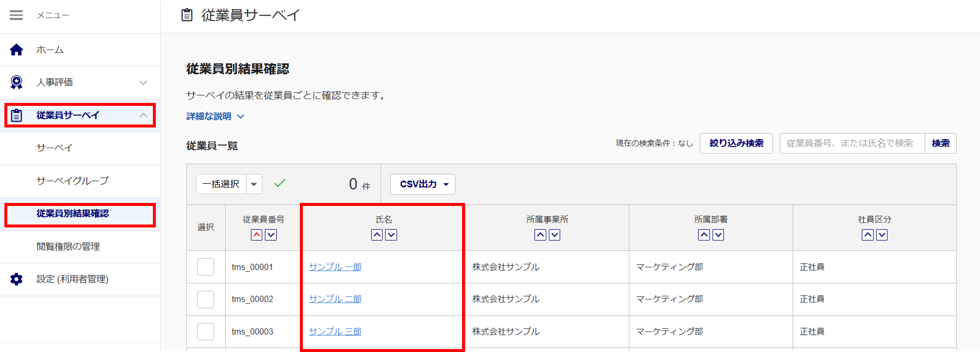The width and height of the screenshot is (980, 352).
Task: Open サンプル 三郎 employee link
Action: [335, 331]
